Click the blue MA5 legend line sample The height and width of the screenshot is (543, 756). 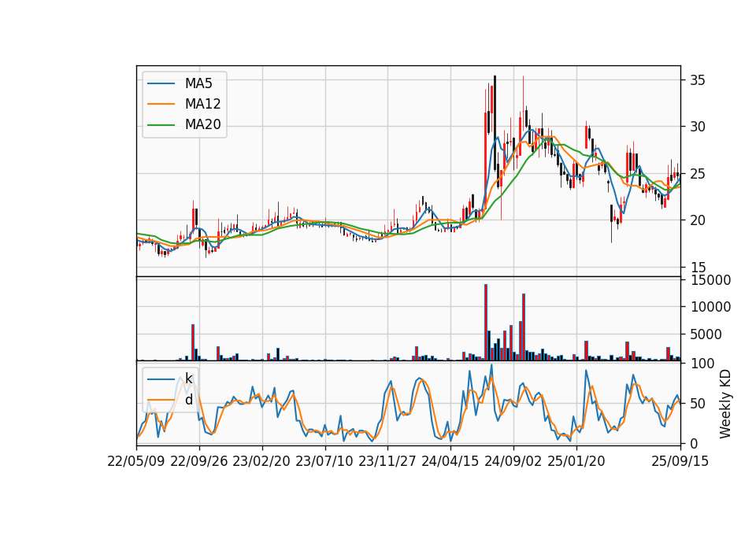(x=161, y=84)
